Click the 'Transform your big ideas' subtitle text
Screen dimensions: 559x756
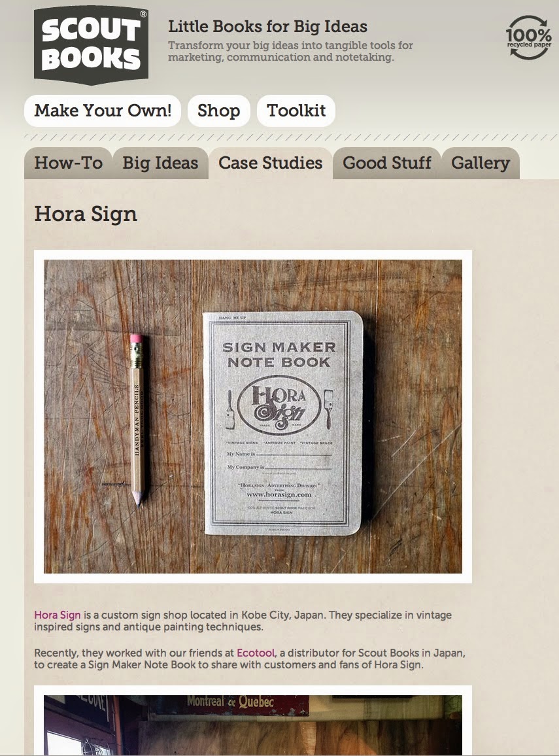pos(290,51)
